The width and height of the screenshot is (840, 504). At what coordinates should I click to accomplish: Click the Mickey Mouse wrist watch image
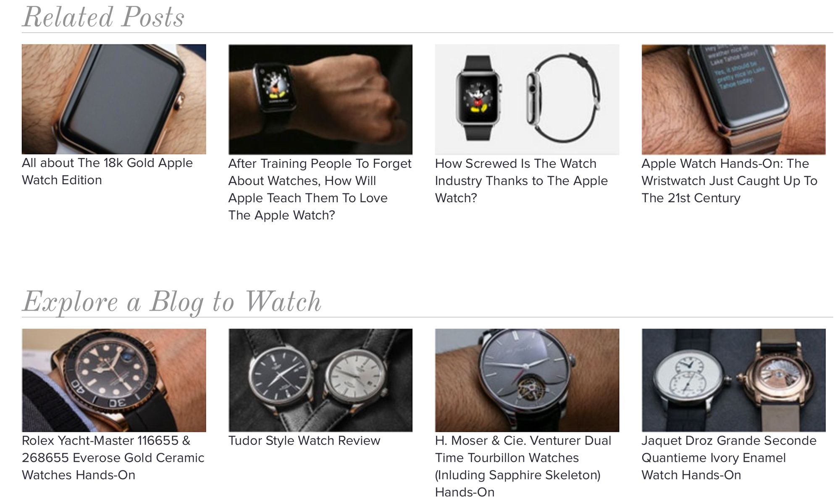click(320, 99)
